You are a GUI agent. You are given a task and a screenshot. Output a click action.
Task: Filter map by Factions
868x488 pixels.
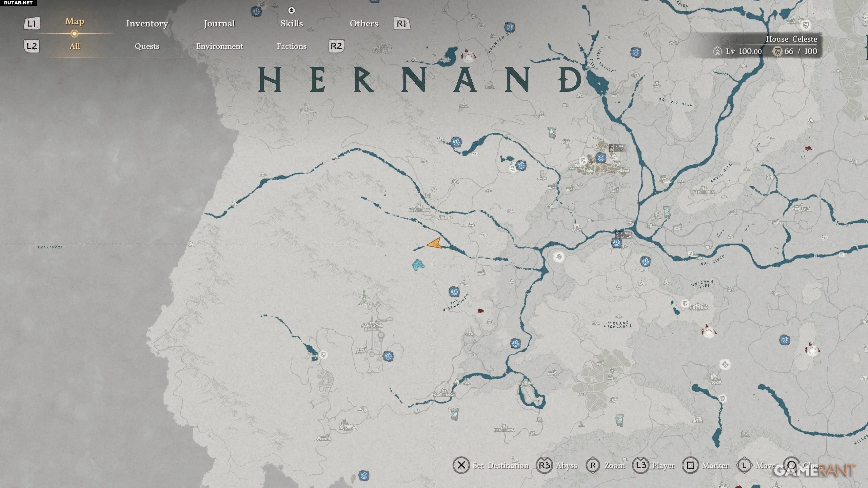(292, 46)
